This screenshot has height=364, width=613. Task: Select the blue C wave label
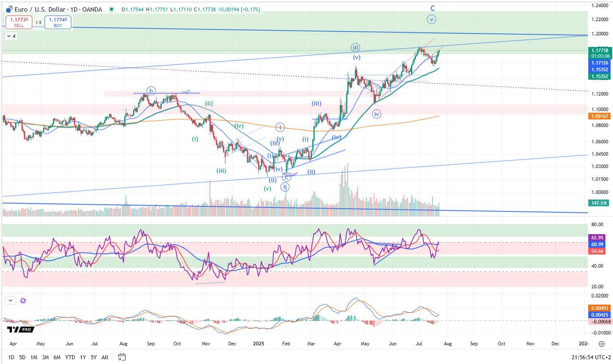[x=433, y=8]
